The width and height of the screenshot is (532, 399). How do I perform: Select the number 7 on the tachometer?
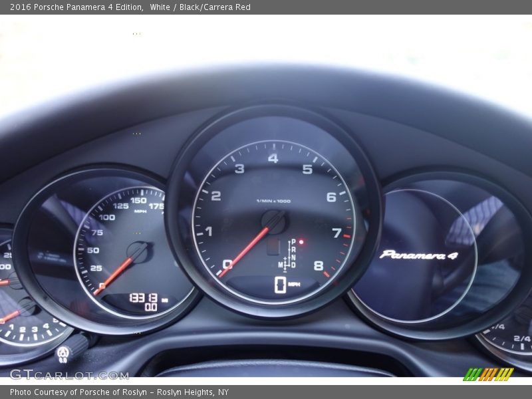coord(336,233)
